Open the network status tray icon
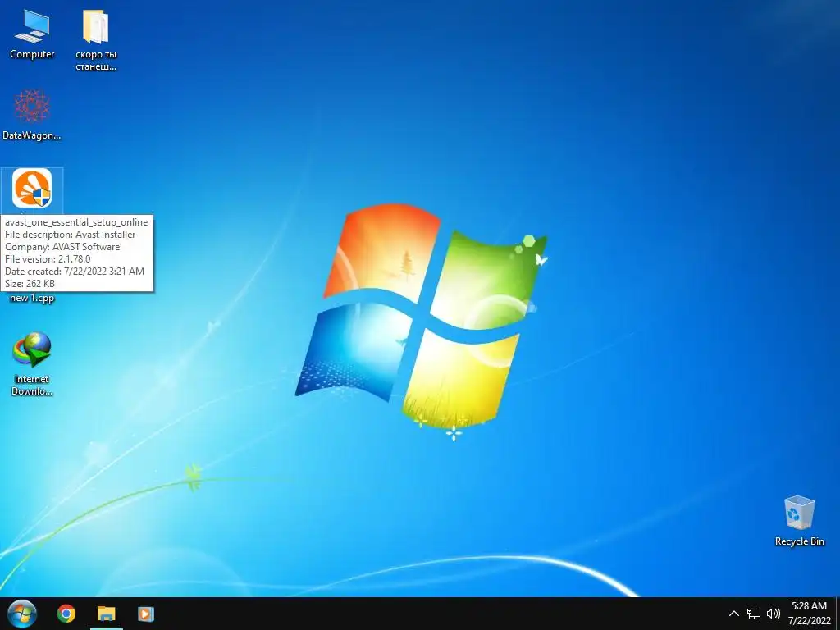Screen dimensions: 840x630 coord(754,614)
